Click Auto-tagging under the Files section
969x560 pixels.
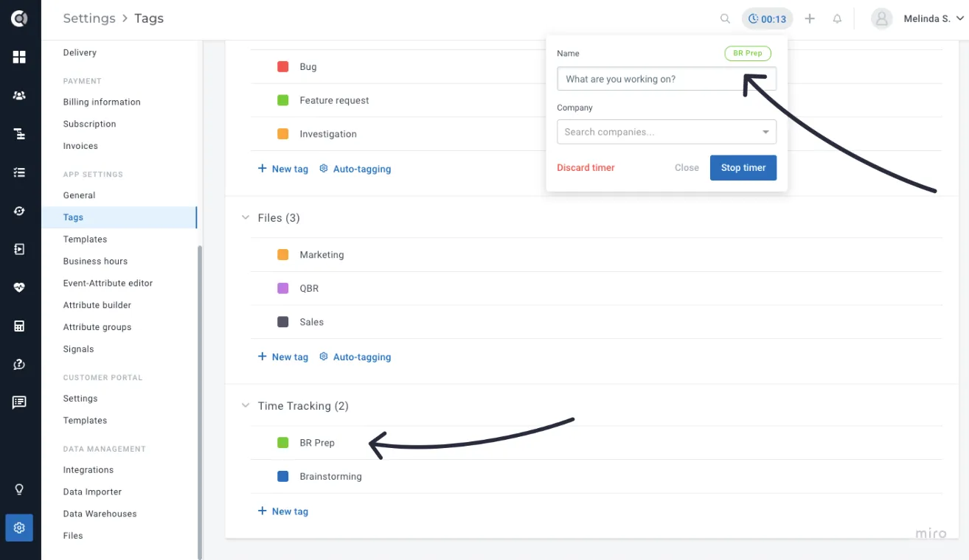click(x=355, y=357)
